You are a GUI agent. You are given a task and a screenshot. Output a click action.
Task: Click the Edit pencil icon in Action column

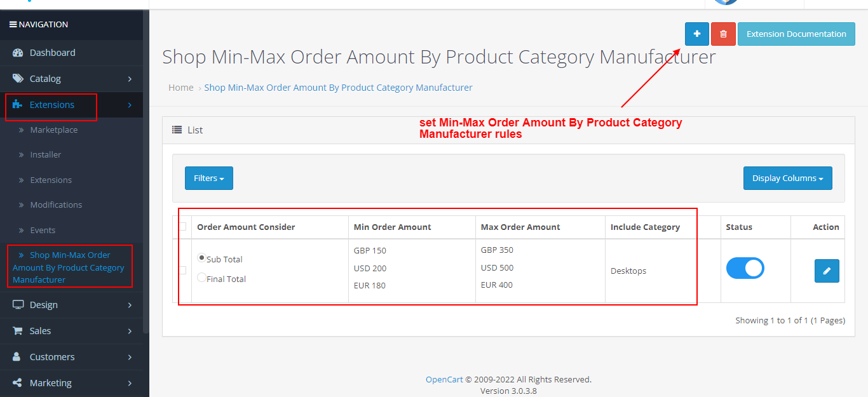point(826,271)
